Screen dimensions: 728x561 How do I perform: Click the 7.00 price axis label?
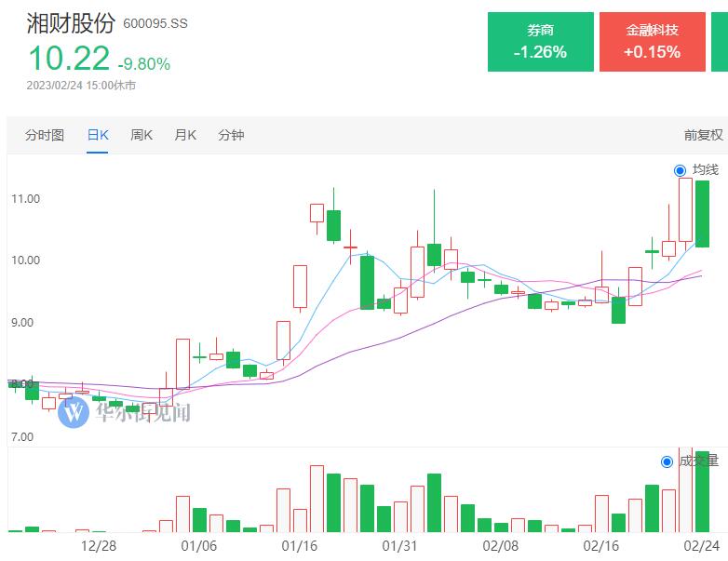click(x=22, y=437)
